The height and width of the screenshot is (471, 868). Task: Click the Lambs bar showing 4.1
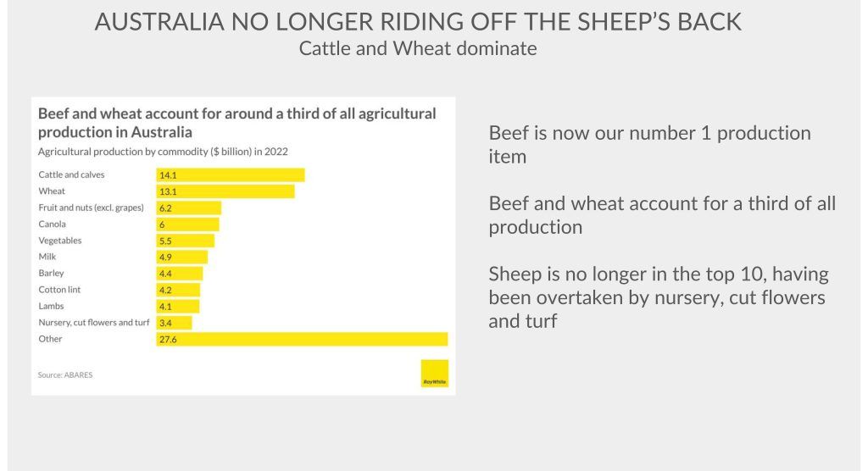[178, 306]
